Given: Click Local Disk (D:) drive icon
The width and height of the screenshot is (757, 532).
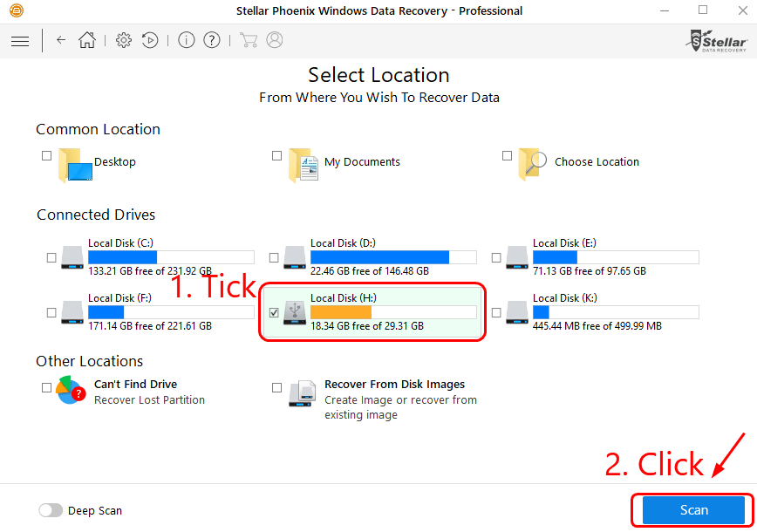Looking at the screenshot, I should 295,258.
